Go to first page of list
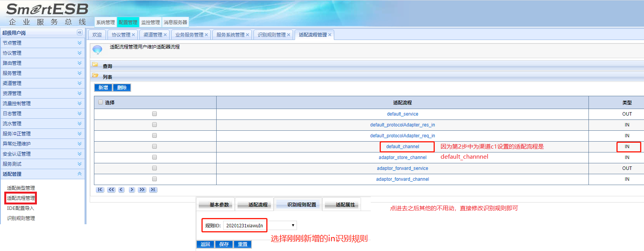 tap(100, 190)
